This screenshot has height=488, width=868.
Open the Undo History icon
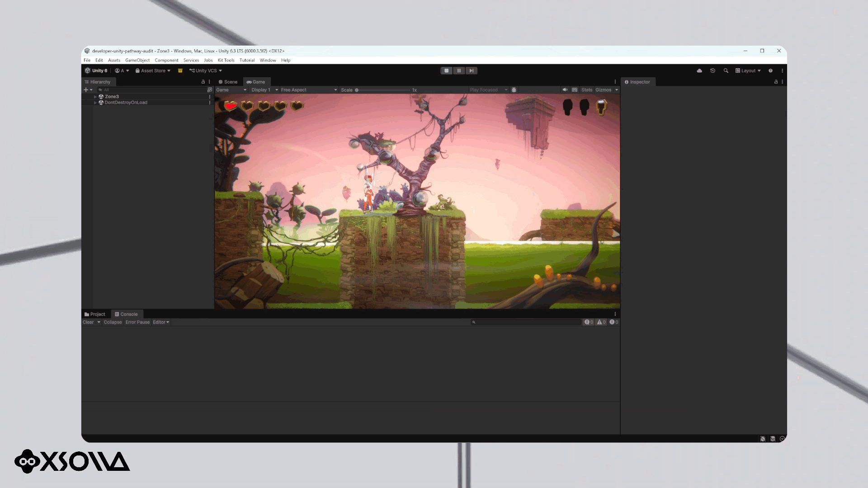click(x=712, y=70)
